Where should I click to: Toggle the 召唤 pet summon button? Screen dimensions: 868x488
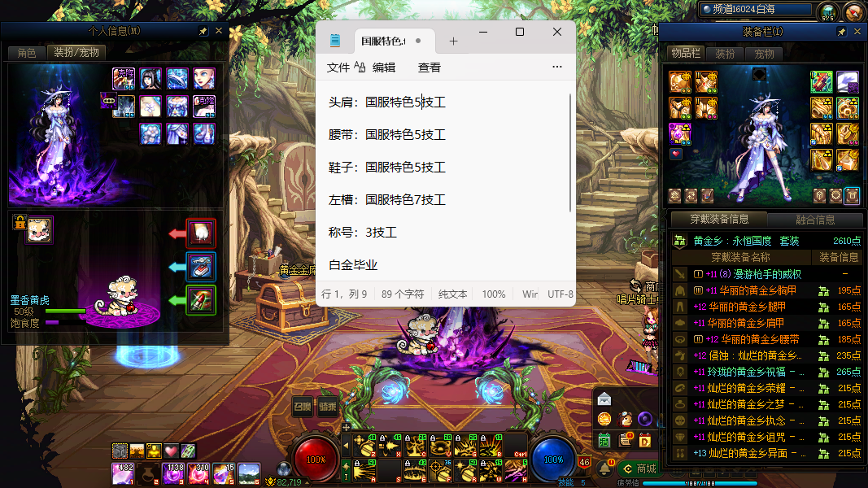(303, 407)
